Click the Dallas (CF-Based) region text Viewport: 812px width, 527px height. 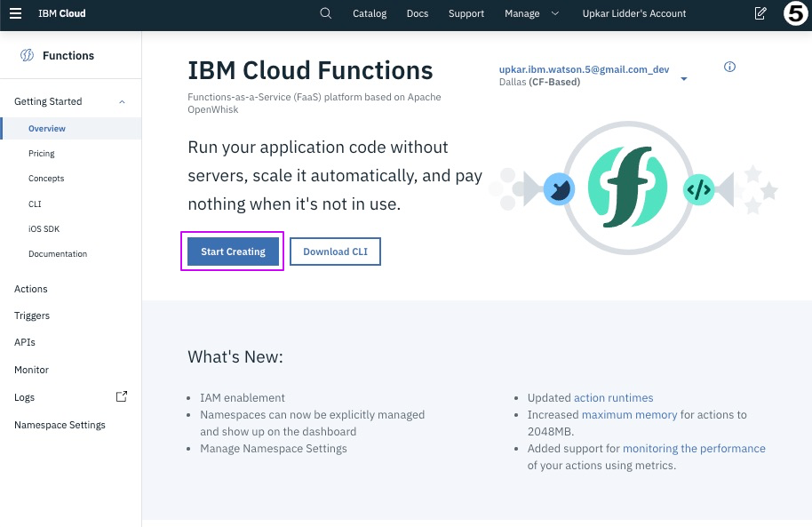[x=539, y=82]
